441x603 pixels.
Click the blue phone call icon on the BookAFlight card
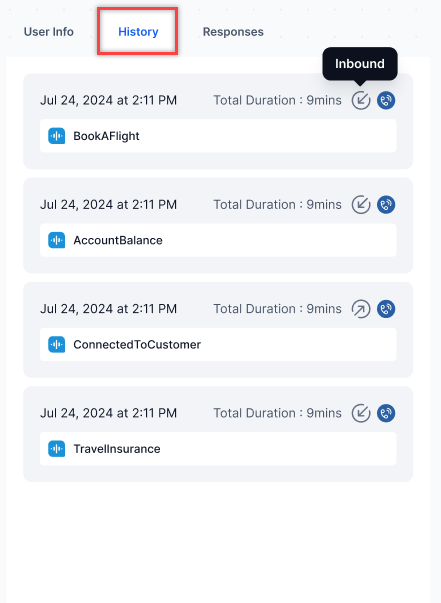click(386, 100)
